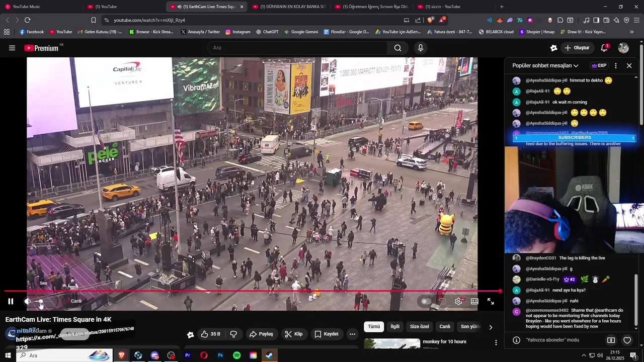This screenshot has width=644, height=362.
Task: Click the info icon for subscribers-only mode
Action: click(516, 340)
